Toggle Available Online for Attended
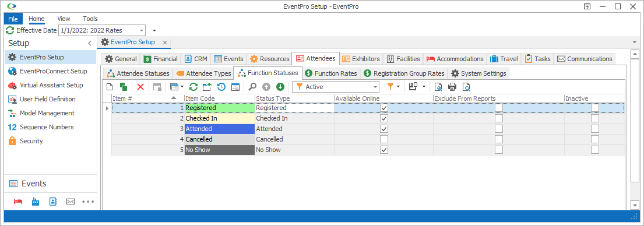The height and width of the screenshot is (226, 644). pyautogui.click(x=384, y=129)
